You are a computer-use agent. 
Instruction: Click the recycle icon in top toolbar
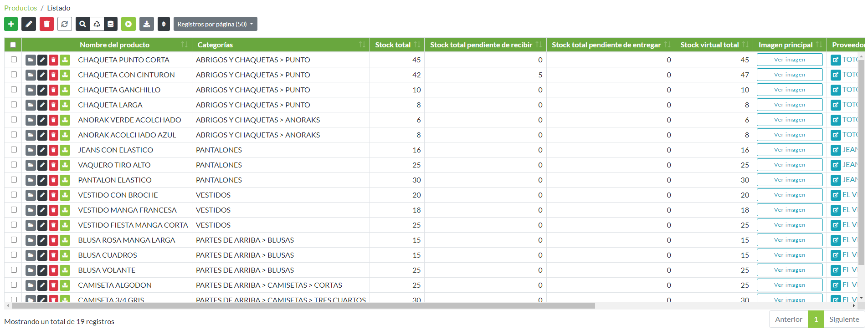[x=97, y=24]
